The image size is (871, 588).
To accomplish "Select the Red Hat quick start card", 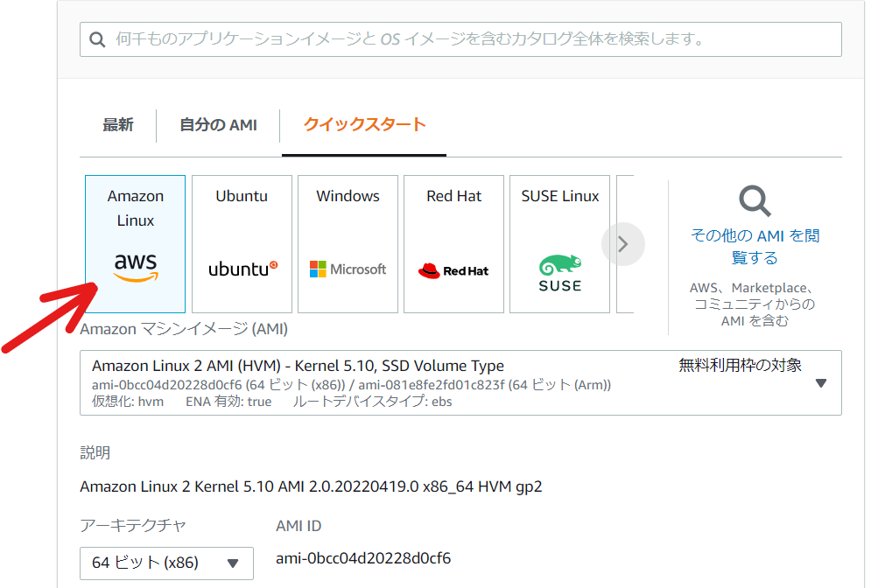I will [x=453, y=244].
